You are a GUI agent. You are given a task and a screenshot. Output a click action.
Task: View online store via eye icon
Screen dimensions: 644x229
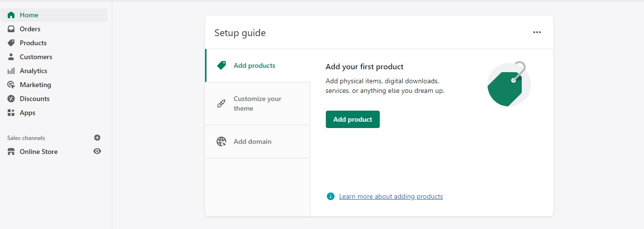pyautogui.click(x=97, y=151)
